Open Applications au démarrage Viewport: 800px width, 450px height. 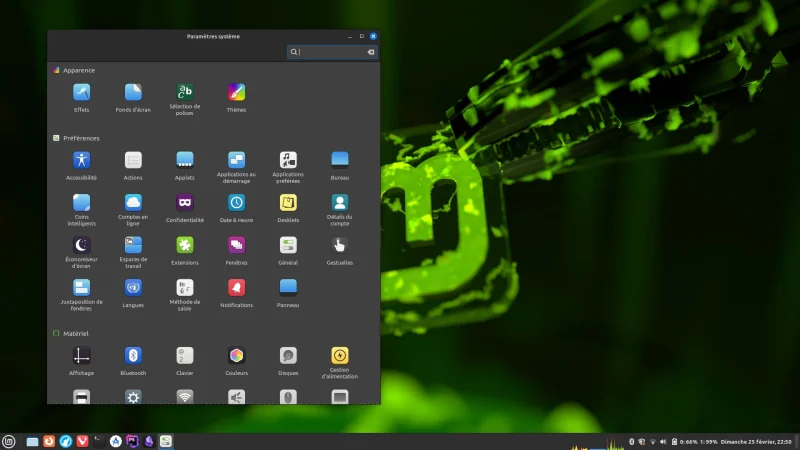pyautogui.click(x=236, y=167)
